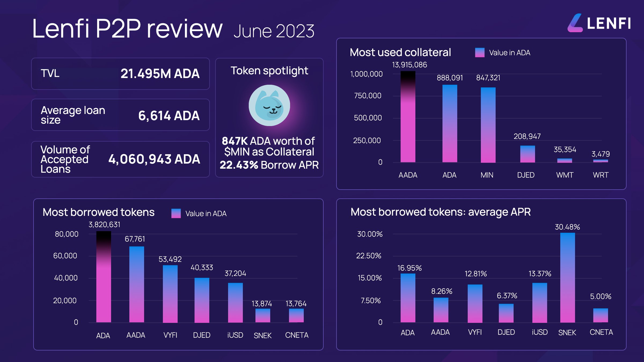Click the AADA bar in Most borrowed tokens value chart
The height and width of the screenshot is (362, 644).
pos(137,284)
